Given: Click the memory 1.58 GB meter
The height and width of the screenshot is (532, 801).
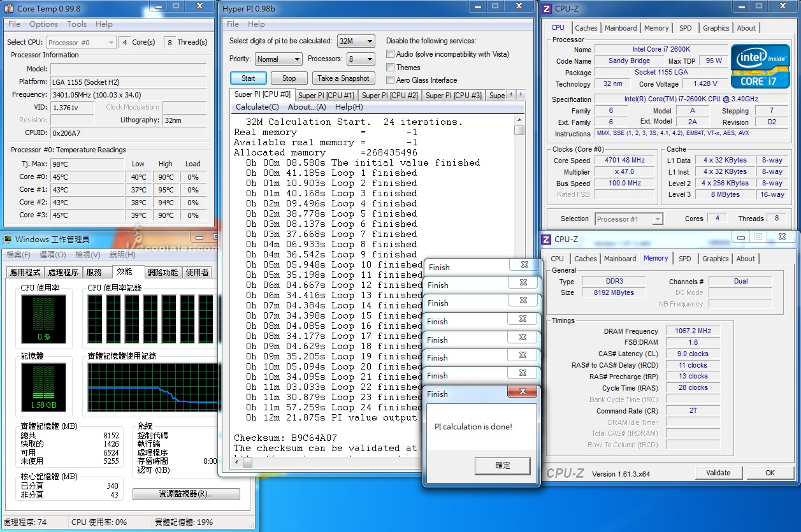Looking at the screenshot, I should 43,387.
